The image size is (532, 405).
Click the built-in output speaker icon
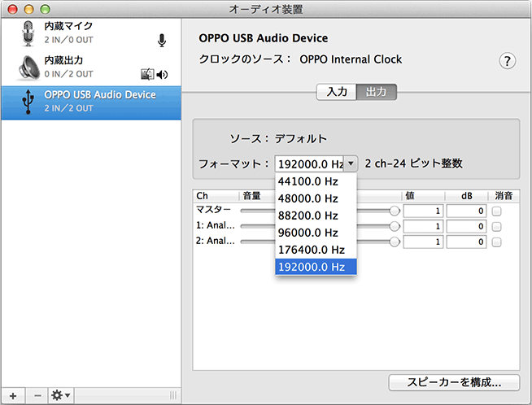tap(28, 67)
